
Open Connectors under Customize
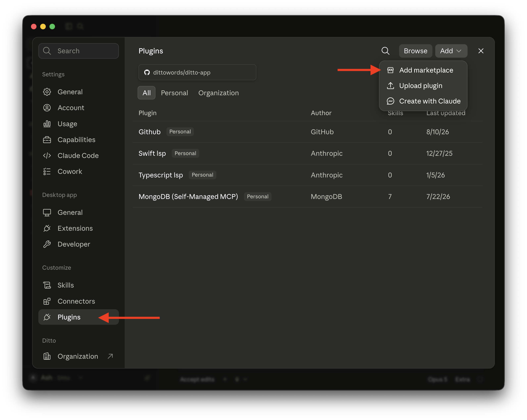pos(79,301)
